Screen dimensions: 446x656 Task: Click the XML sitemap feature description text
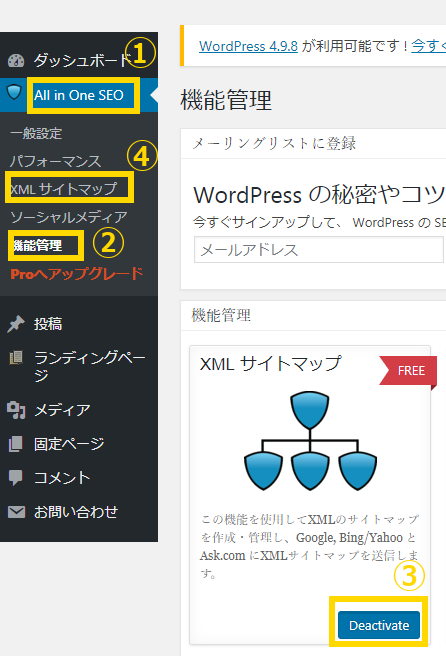(309, 546)
